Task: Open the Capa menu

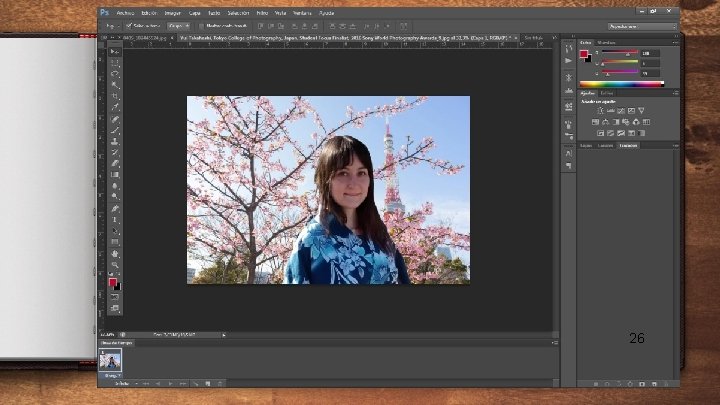Action: (x=195, y=13)
